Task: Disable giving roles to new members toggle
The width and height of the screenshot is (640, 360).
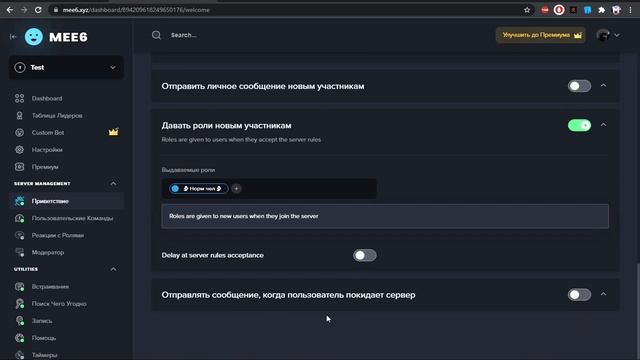Action: pyautogui.click(x=579, y=125)
